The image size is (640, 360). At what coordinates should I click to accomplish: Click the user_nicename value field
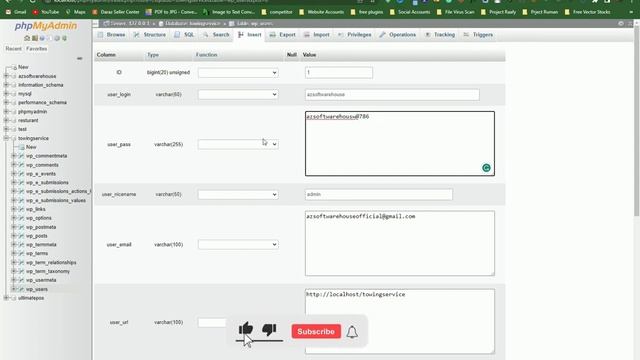[379, 194]
